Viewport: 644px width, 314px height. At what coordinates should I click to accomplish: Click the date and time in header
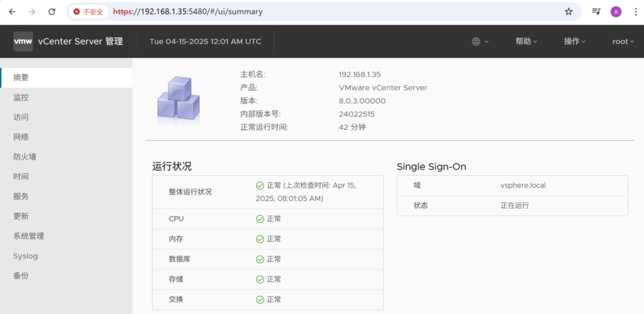coord(205,41)
